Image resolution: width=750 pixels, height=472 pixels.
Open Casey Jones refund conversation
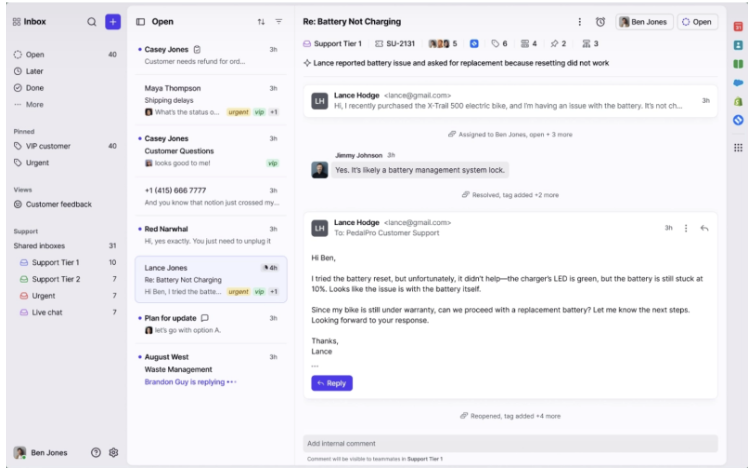(211, 55)
